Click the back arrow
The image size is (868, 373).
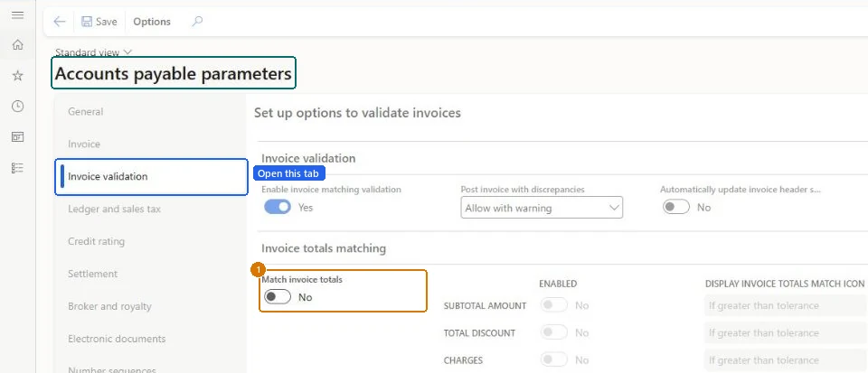(60, 22)
